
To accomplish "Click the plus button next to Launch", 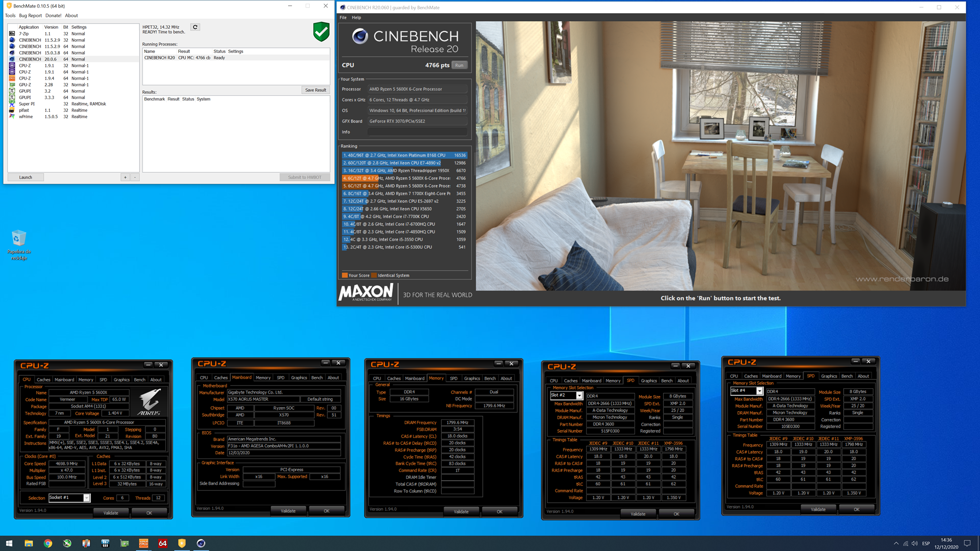I will pyautogui.click(x=125, y=177).
